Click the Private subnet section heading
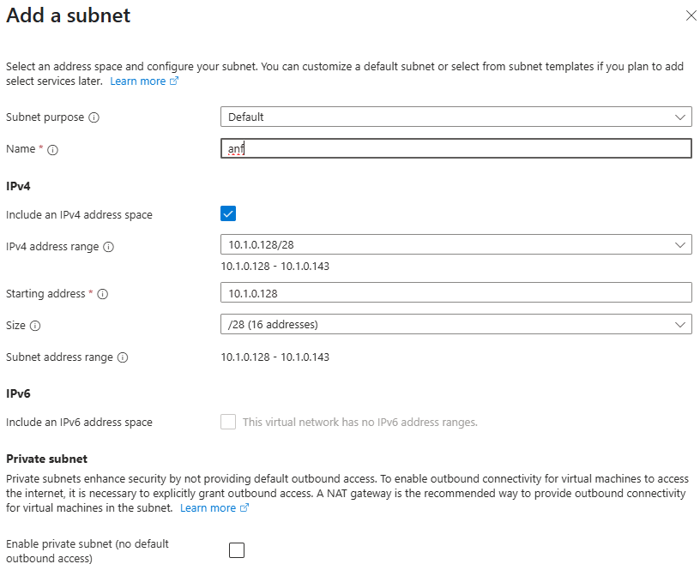Image resolution: width=700 pixels, height=588 pixels. pos(47,459)
